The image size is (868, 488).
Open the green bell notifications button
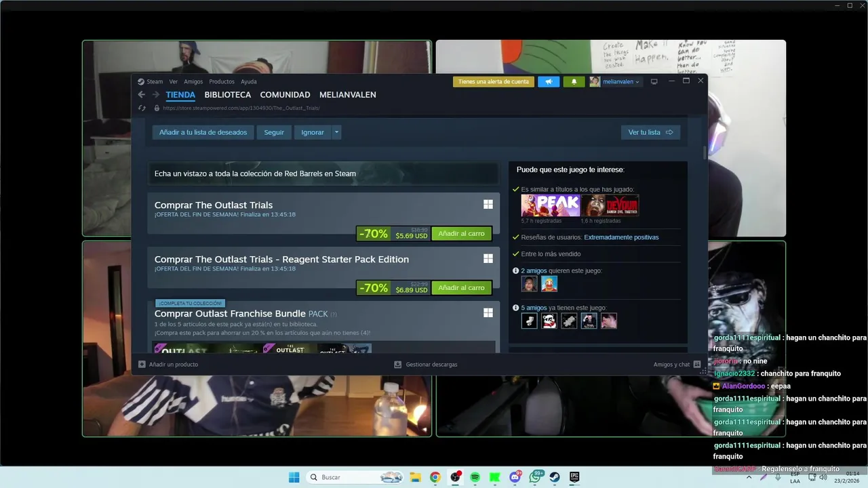pos(574,81)
